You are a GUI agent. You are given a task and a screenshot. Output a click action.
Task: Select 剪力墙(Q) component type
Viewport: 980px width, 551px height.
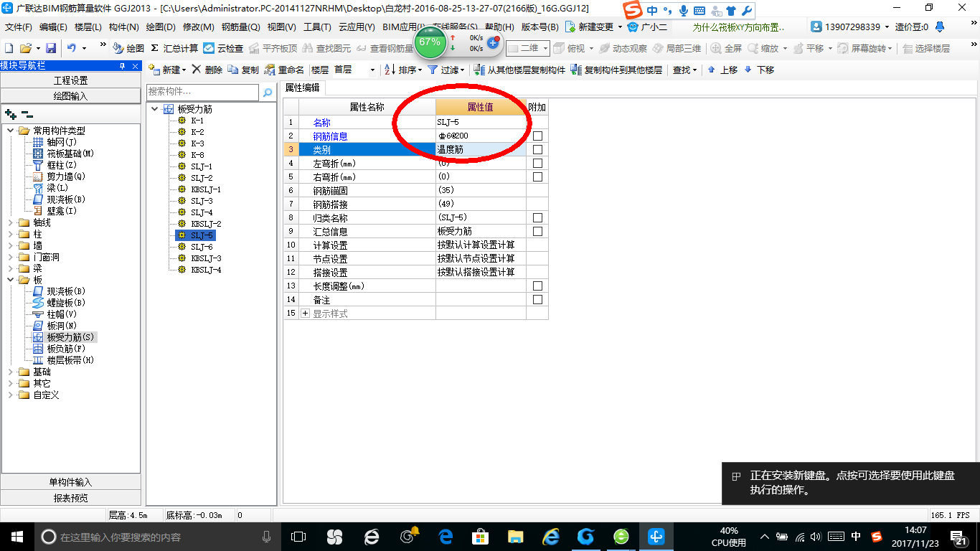[x=59, y=176]
